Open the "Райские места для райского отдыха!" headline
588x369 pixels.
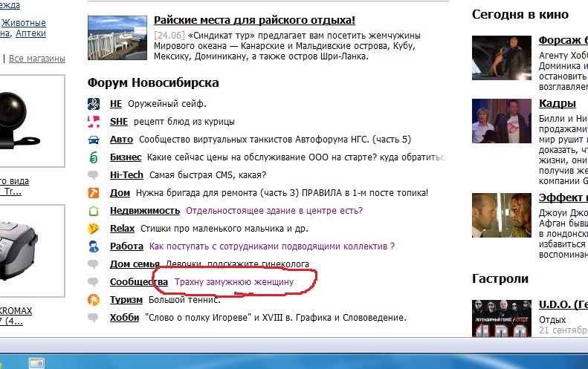click(x=254, y=21)
